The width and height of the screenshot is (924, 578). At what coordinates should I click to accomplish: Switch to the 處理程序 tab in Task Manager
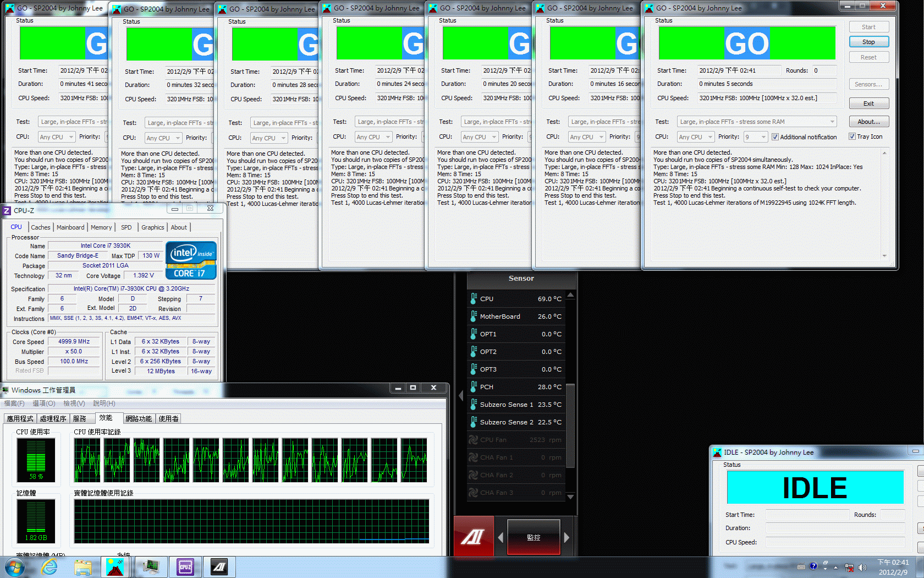pyautogui.click(x=53, y=419)
